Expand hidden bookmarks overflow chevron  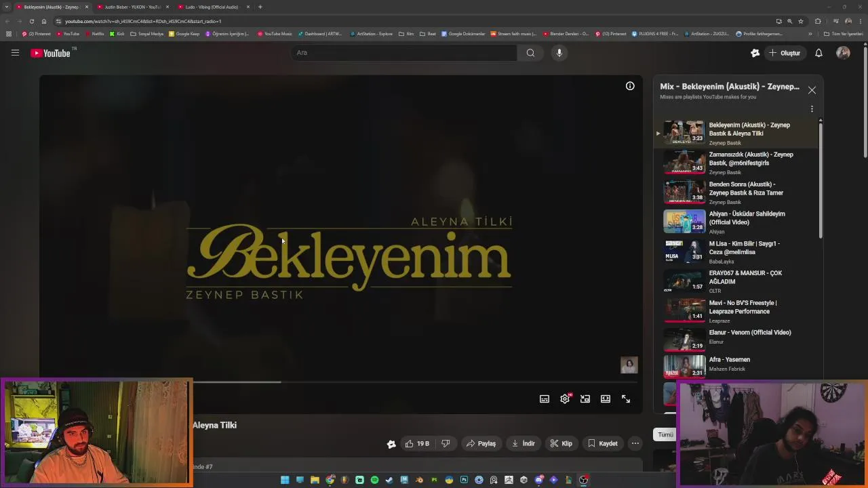tap(810, 34)
